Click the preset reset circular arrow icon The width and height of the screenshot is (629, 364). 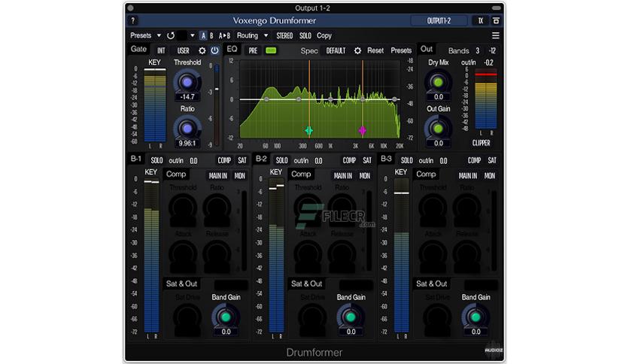[171, 35]
